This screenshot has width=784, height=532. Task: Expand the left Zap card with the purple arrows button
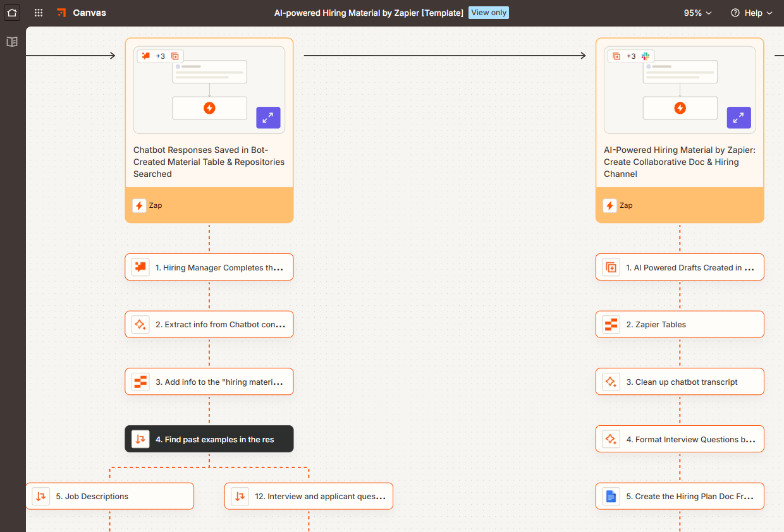(268, 118)
